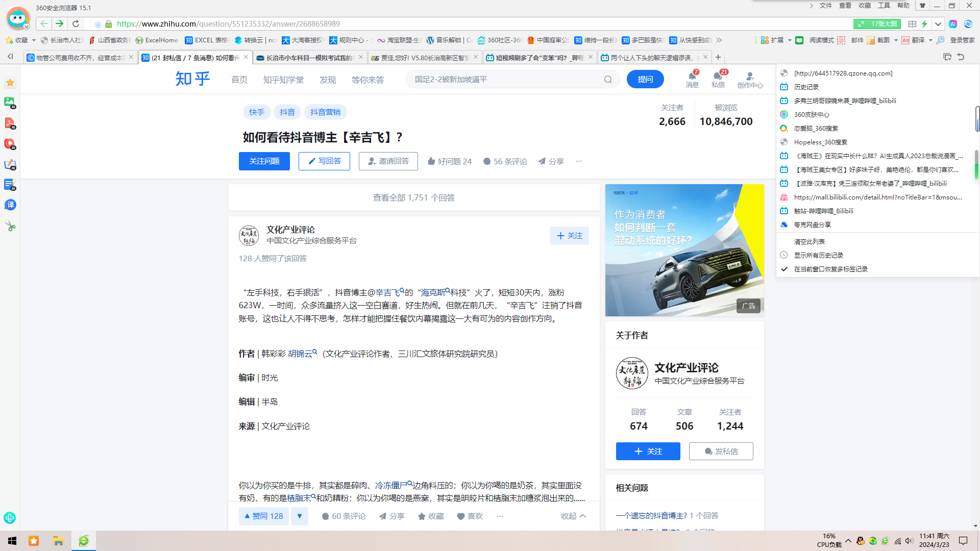
Task: Click the 关注问题 button
Action: (x=264, y=161)
